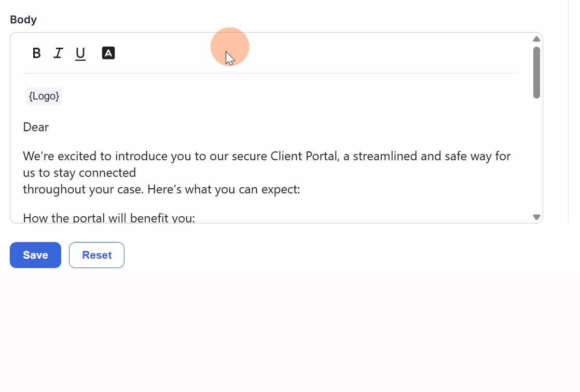Click the "Body" field label
The height and width of the screenshot is (392, 580).
pyautogui.click(x=23, y=20)
